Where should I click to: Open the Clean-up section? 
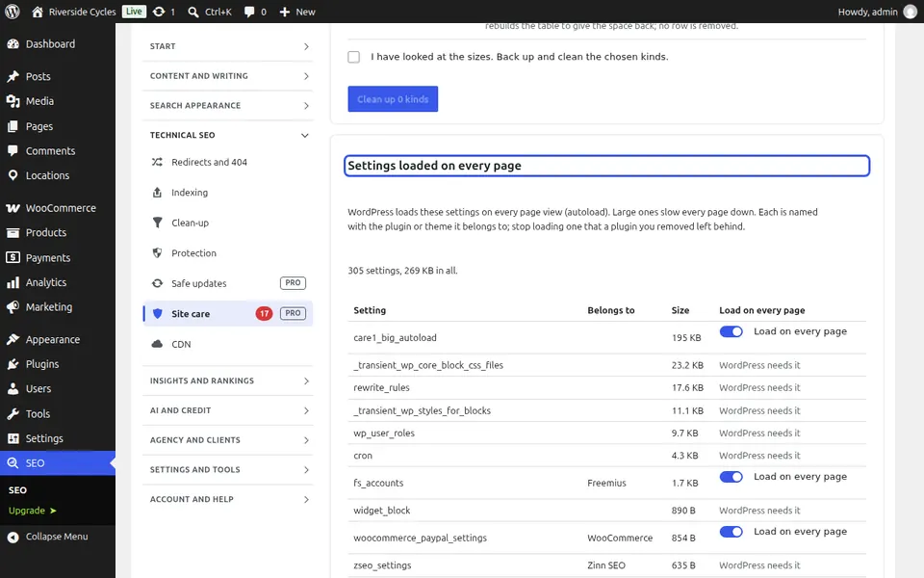pyautogui.click(x=228, y=223)
